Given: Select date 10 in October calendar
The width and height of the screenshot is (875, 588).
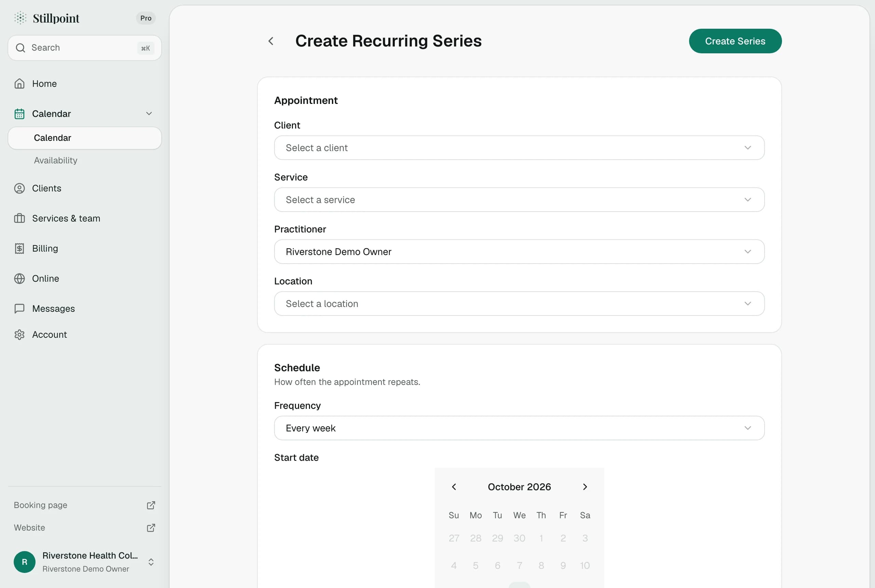Looking at the screenshot, I should click(x=585, y=565).
